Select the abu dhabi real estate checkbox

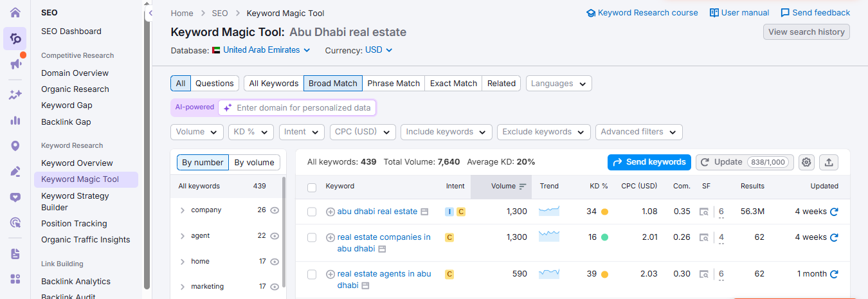coord(312,212)
